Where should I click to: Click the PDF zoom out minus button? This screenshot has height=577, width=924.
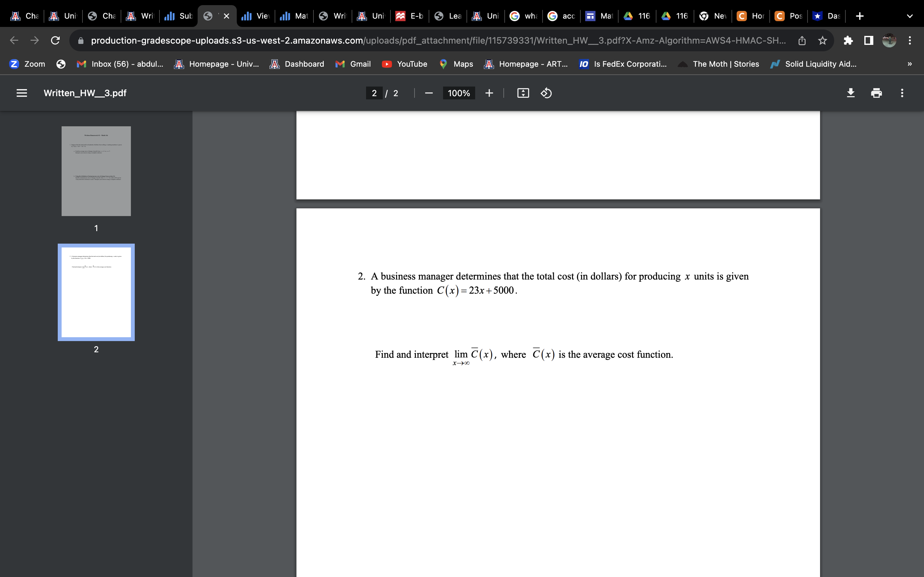pos(429,93)
